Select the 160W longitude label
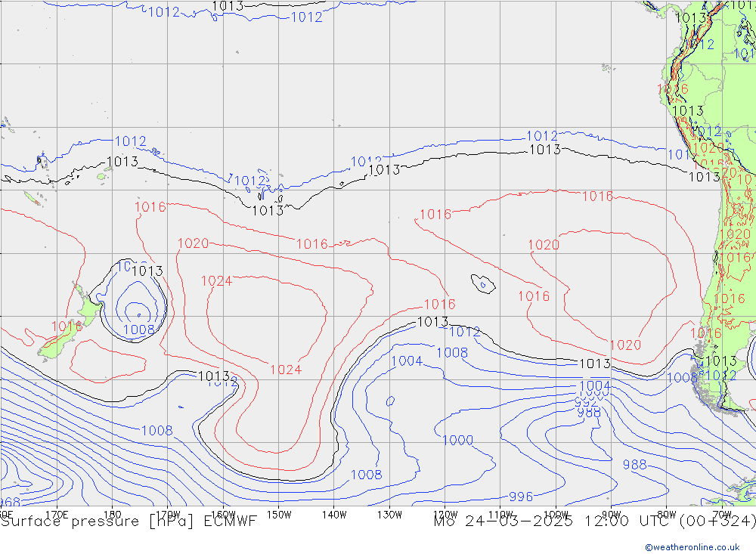756x554 pixels. (x=223, y=515)
